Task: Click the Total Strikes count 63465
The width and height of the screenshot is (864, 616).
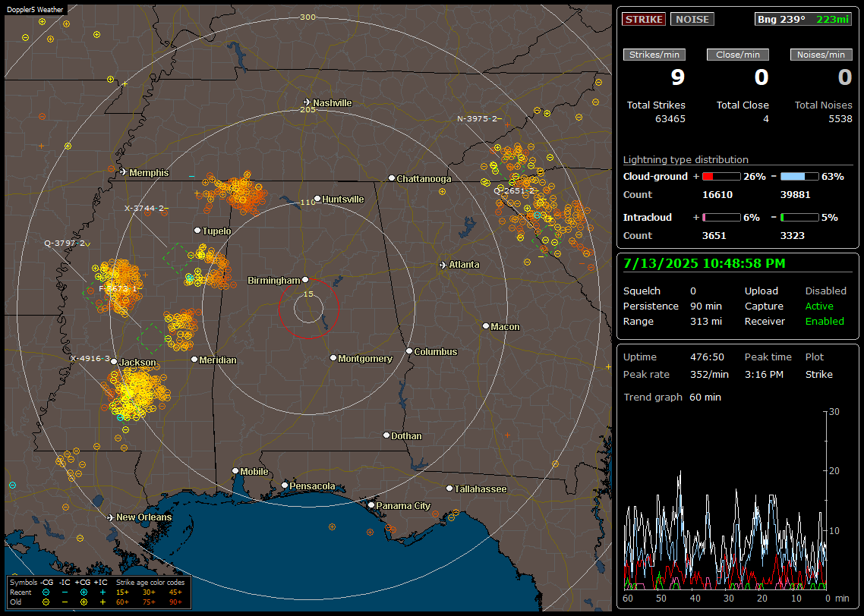Action: (670, 119)
